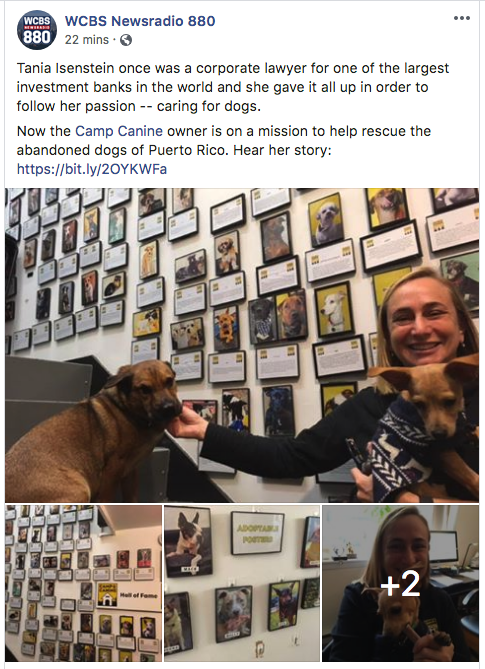Click the framed white dog portrait on wall
Screen dimensions: 485x669
335,309
